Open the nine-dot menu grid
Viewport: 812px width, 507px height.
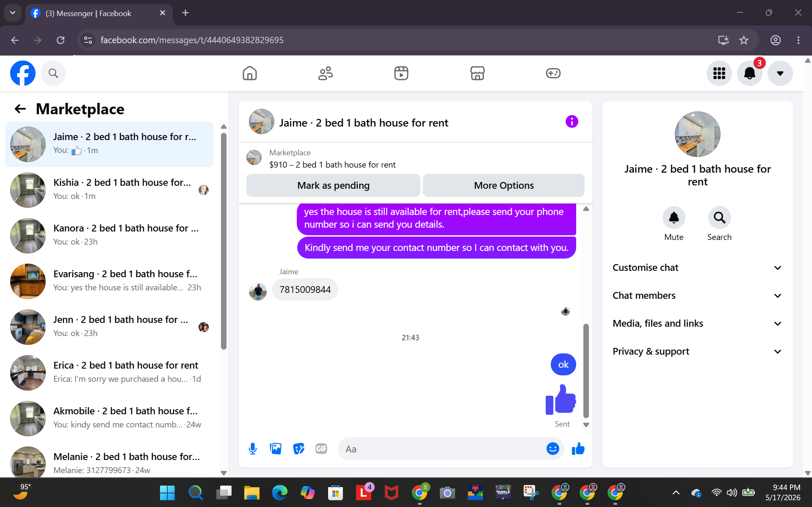(719, 73)
